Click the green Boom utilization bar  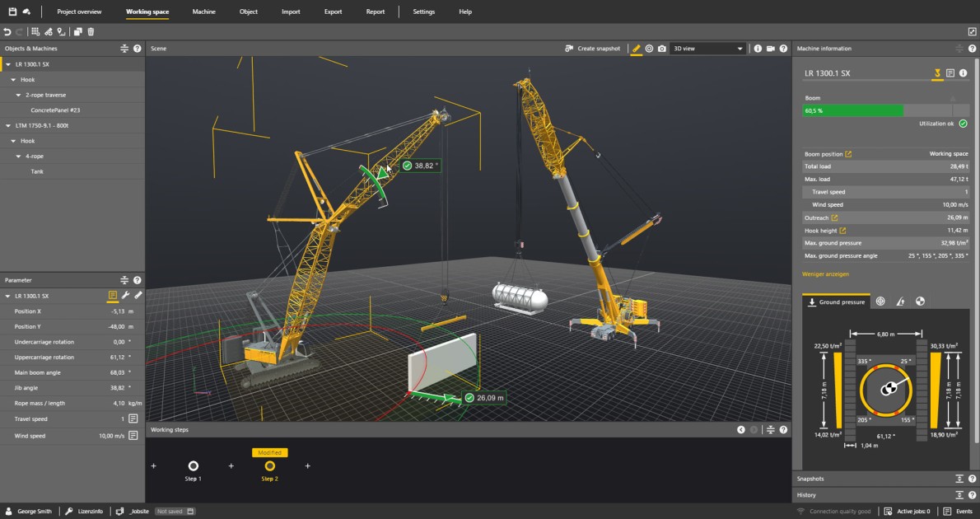(852, 110)
